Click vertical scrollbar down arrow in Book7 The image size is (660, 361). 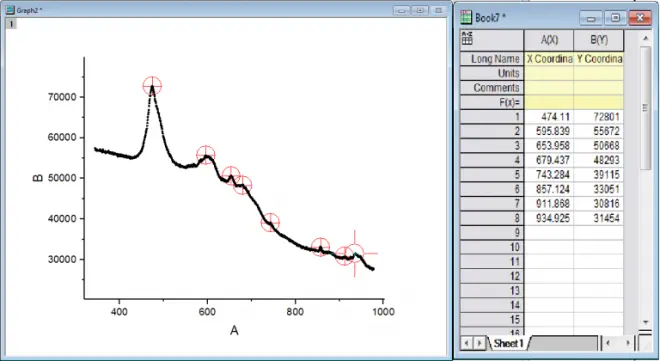(x=646, y=322)
